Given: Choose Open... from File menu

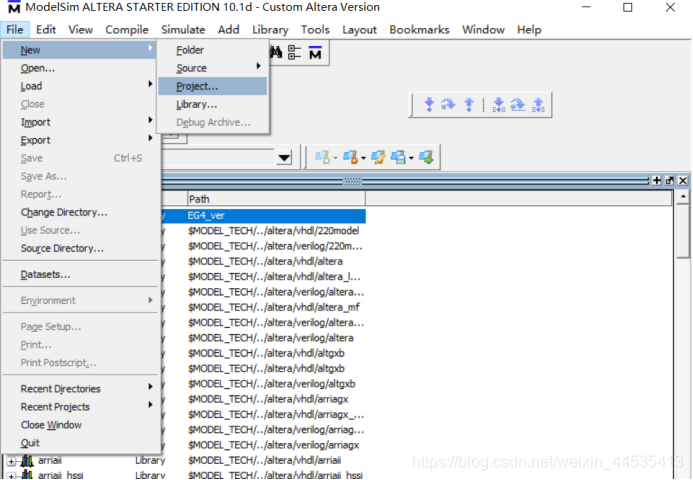Looking at the screenshot, I should coord(80,68).
